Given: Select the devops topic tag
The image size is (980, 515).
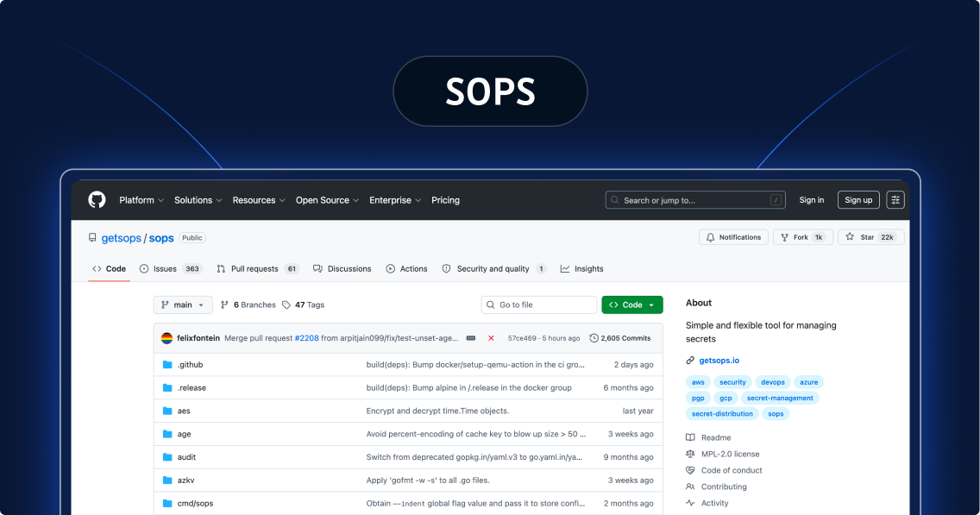Looking at the screenshot, I should click(x=772, y=382).
